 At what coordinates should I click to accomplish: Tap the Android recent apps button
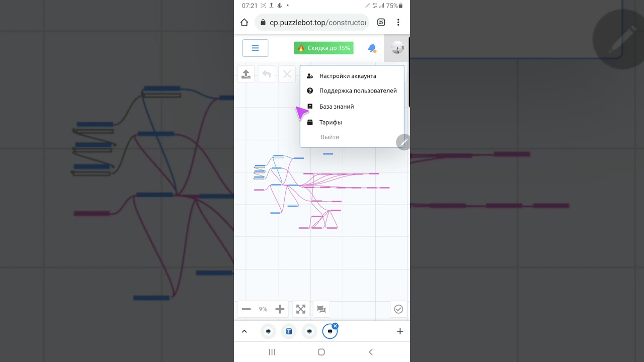click(x=272, y=352)
